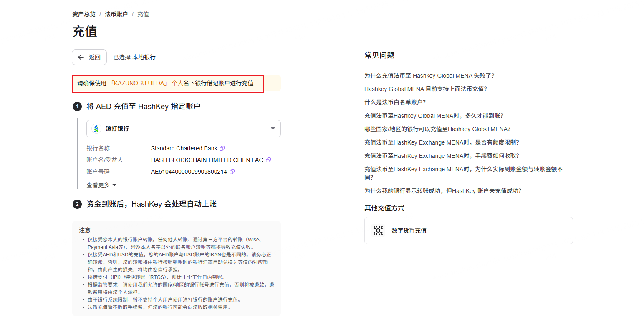Go to 法币账户 breadcrumb
The width and height of the screenshot is (644, 317).
coord(116,14)
